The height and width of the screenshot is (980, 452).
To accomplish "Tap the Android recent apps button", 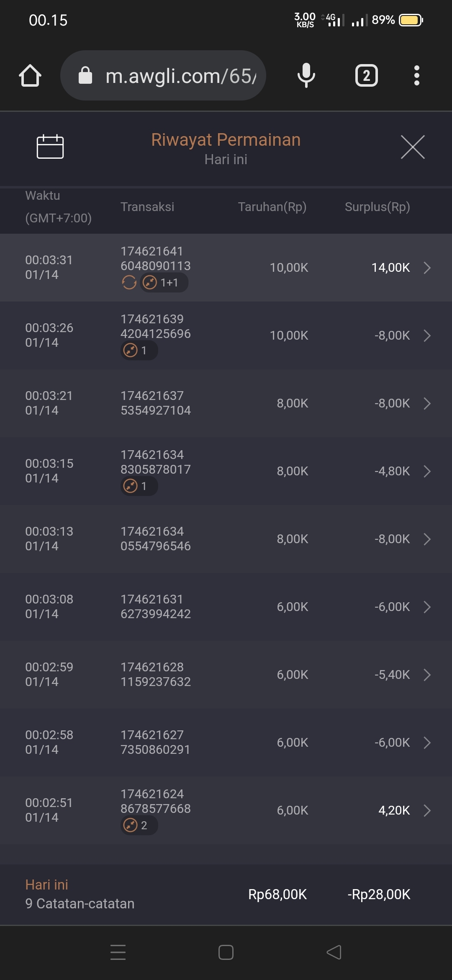I will click(118, 952).
